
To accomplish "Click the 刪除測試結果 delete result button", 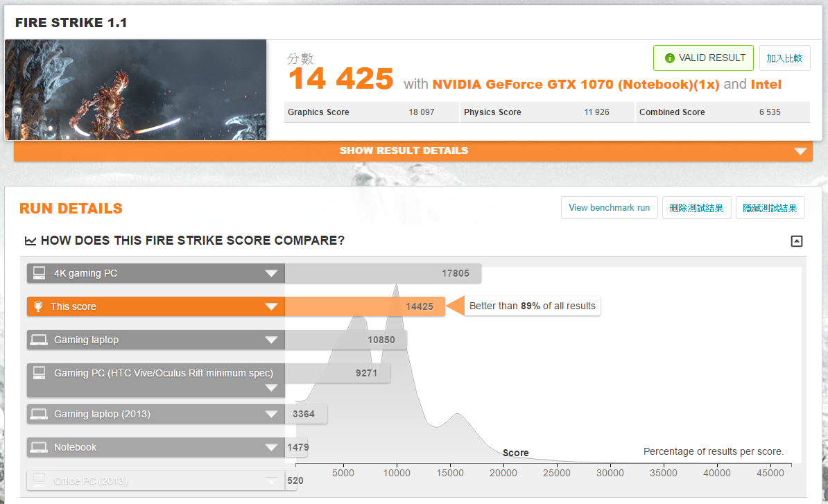I will [697, 208].
